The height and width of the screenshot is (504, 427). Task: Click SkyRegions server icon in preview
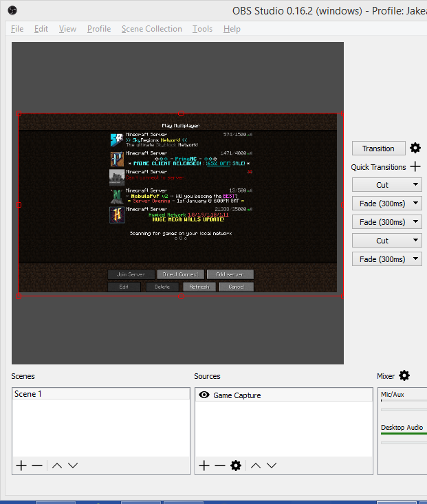point(117,140)
